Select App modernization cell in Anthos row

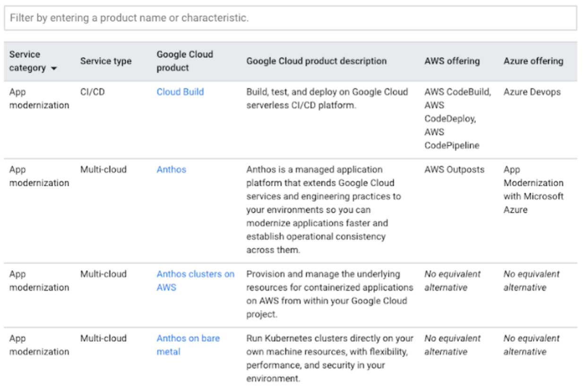39,176
